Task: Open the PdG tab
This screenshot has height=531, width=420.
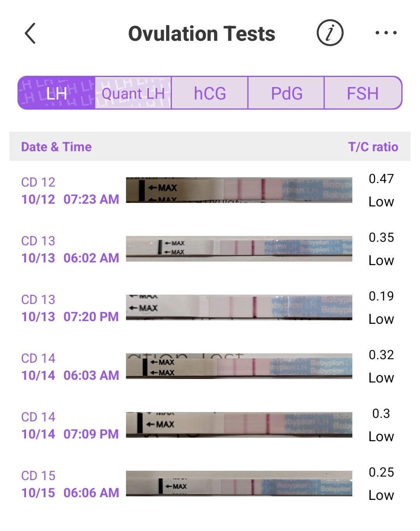Action: (286, 93)
